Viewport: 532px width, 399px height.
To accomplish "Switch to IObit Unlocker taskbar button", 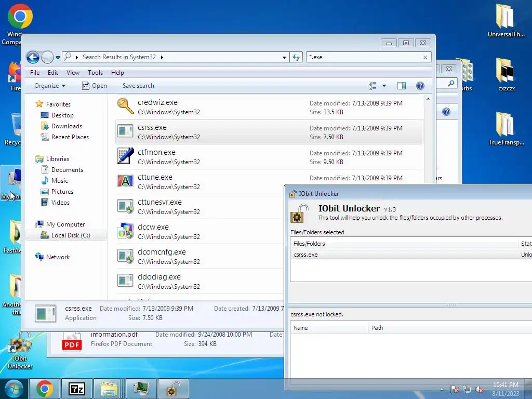I will pos(174,389).
